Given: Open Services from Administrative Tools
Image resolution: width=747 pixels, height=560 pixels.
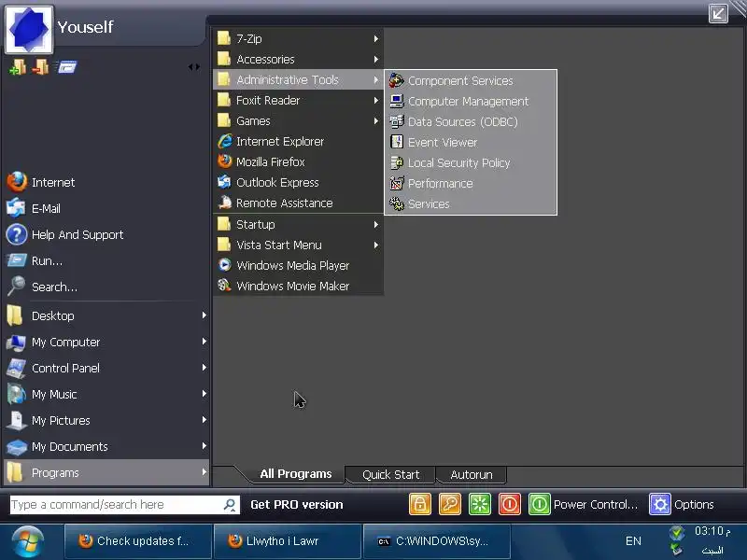Looking at the screenshot, I should click(x=471, y=203).
